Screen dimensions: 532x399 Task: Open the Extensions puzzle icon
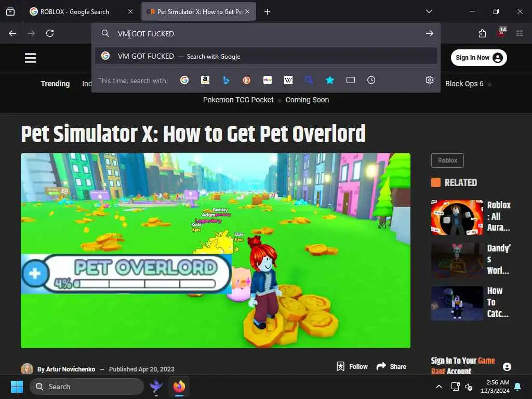click(482, 33)
